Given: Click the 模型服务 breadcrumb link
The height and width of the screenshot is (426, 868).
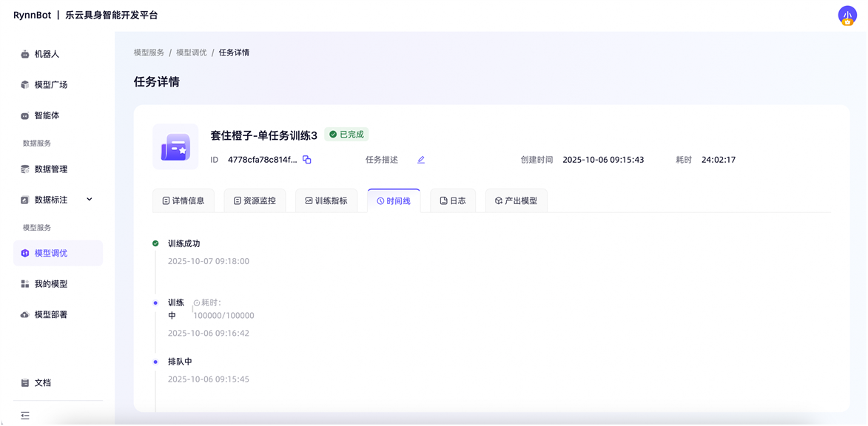Looking at the screenshot, I should coord(149,53).
